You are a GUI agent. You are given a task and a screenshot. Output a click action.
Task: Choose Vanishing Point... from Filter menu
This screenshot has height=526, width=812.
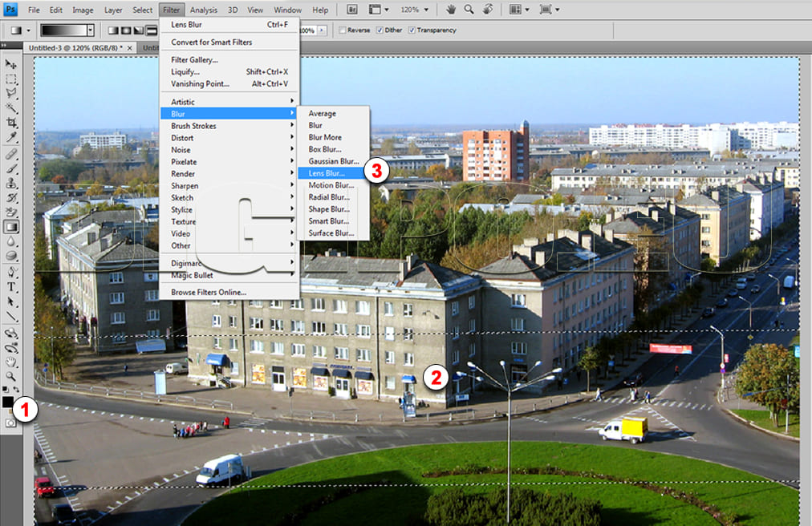229,83
